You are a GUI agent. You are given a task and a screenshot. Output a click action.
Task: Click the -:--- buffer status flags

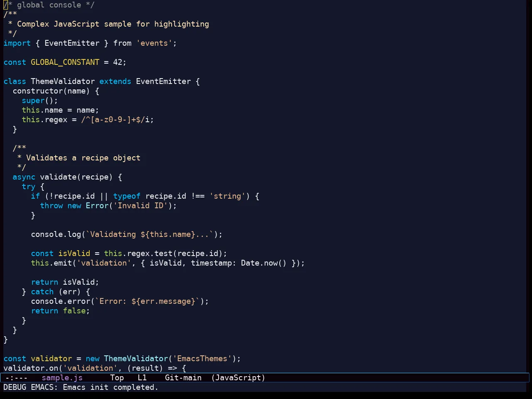coord(17,378)
